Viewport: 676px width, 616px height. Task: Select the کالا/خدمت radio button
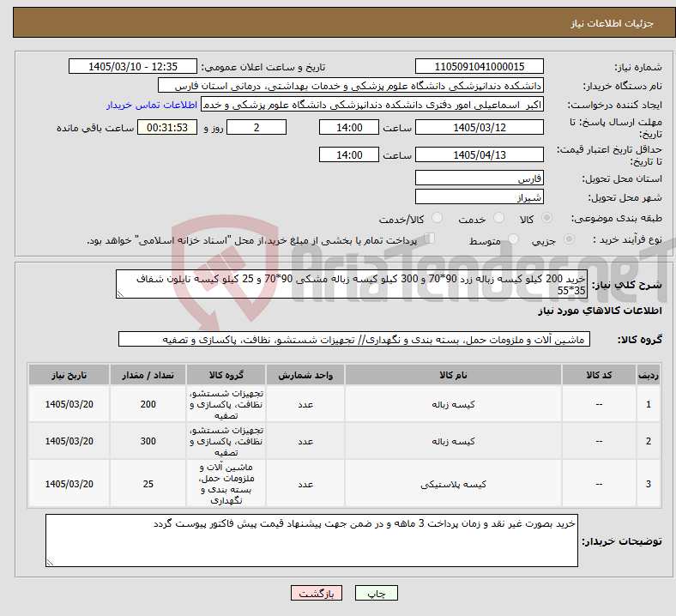(x=438, y=218)
